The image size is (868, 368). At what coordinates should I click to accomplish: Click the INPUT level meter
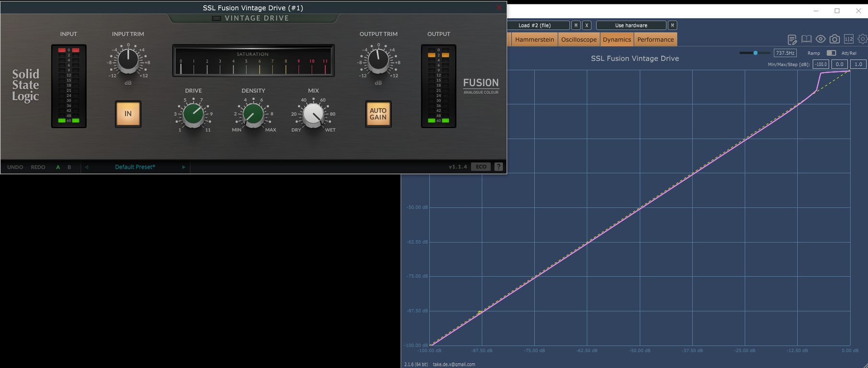(x=69, y=86)
